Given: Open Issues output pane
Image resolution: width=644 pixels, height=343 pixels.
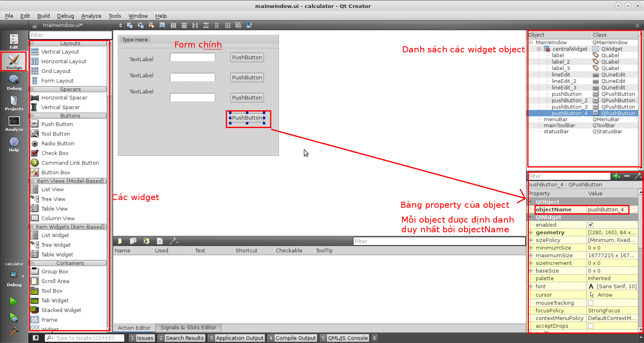Looking at the screenshot, I should [142, 338].
